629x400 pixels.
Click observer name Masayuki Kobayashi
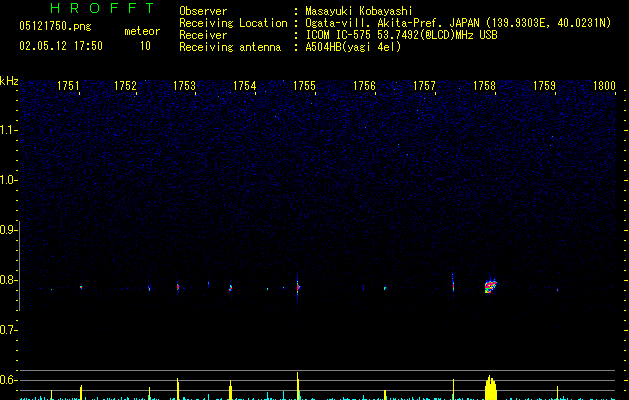pos(358,11)
